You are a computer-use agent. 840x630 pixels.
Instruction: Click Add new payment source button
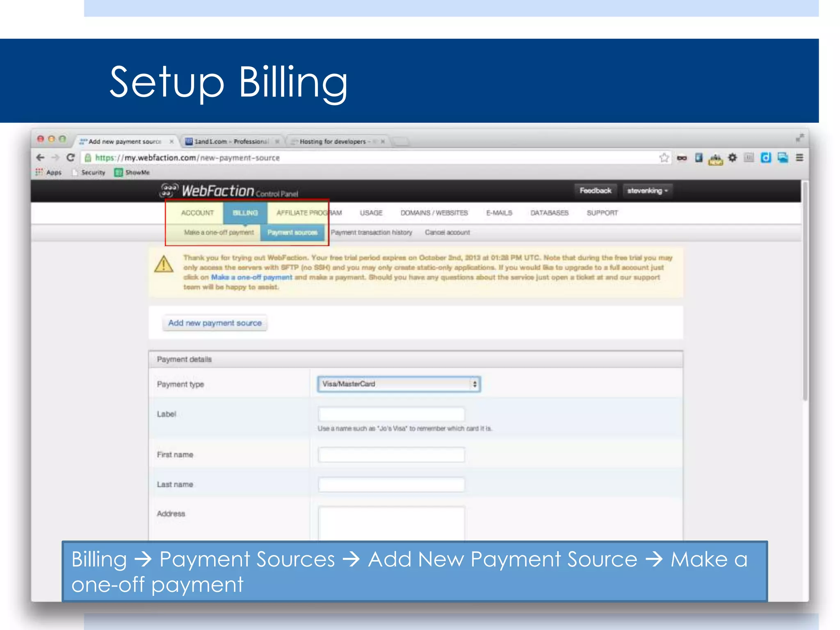215,323
